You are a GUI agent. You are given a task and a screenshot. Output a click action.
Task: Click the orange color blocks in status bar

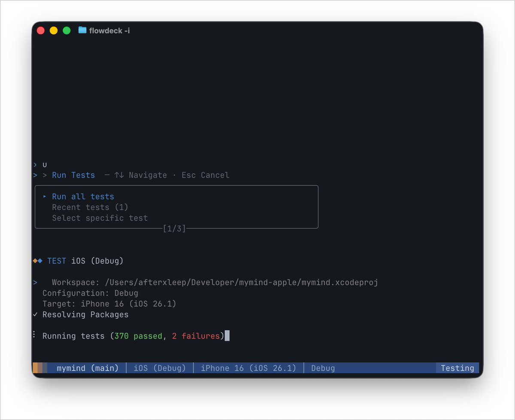pyautogui.click(x=40, y=368)
